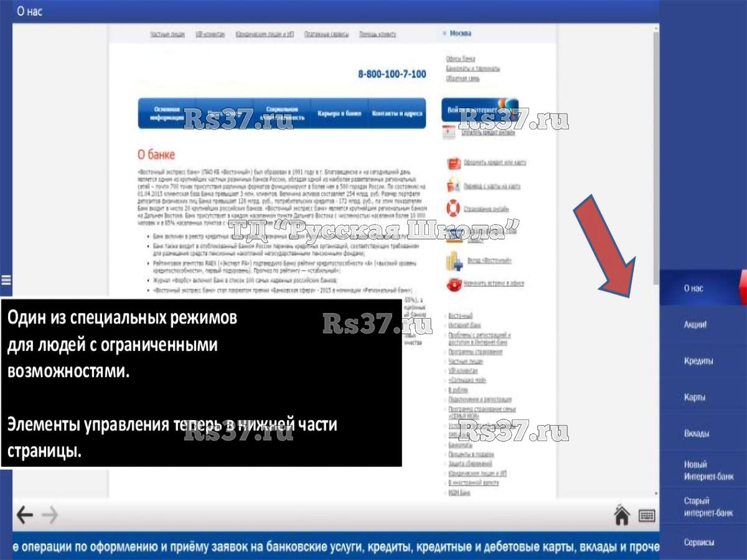Open the 'Вклад «Восточный»' link
This screenshot has height=560, width=747.
pos(488,261)
